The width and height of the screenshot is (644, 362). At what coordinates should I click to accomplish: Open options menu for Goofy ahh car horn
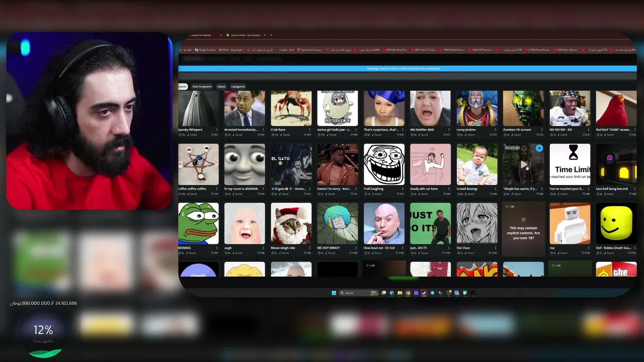(x=449, y=189)
